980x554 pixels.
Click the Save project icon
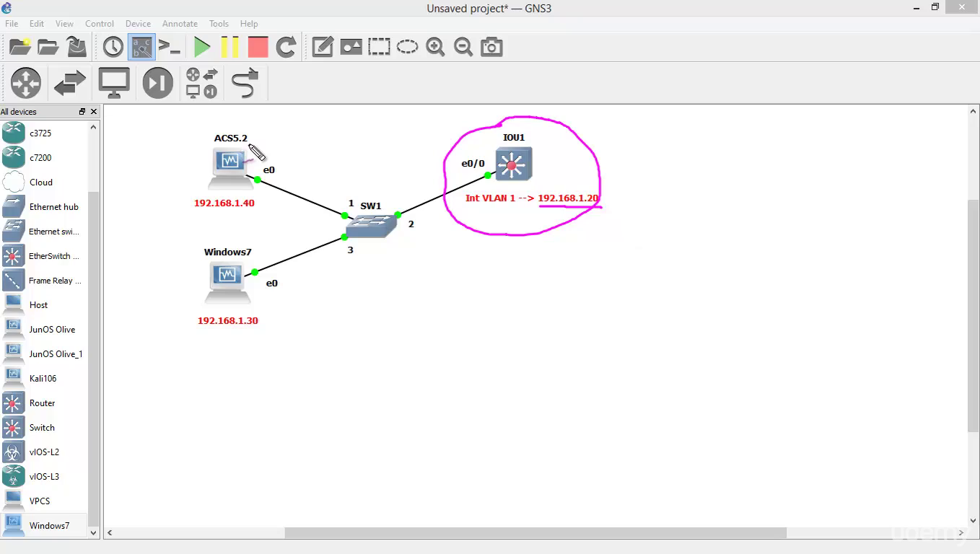[x=76, y=47]
